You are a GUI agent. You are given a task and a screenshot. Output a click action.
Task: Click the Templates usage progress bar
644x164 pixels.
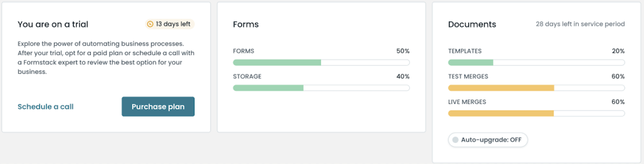(x=536, y=62)
